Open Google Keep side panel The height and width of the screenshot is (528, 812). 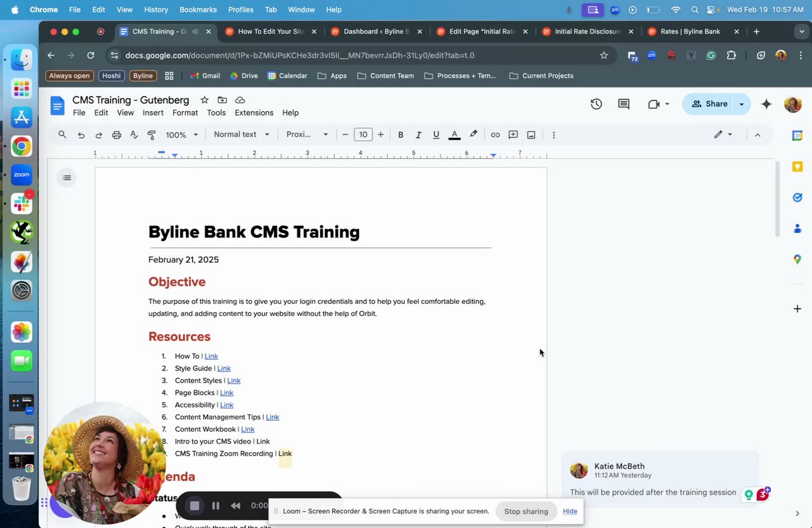797,166
